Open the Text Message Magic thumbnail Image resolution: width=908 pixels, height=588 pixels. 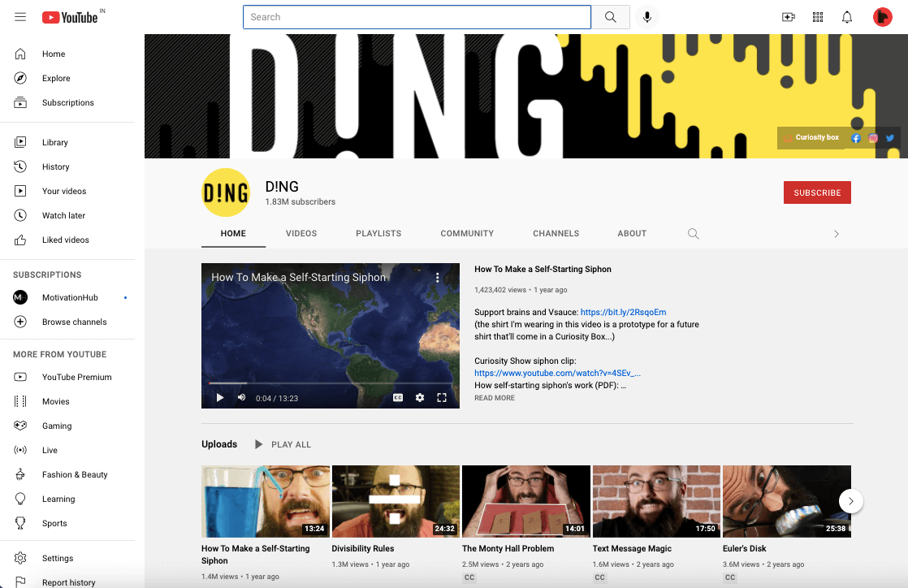coord(656,501)
